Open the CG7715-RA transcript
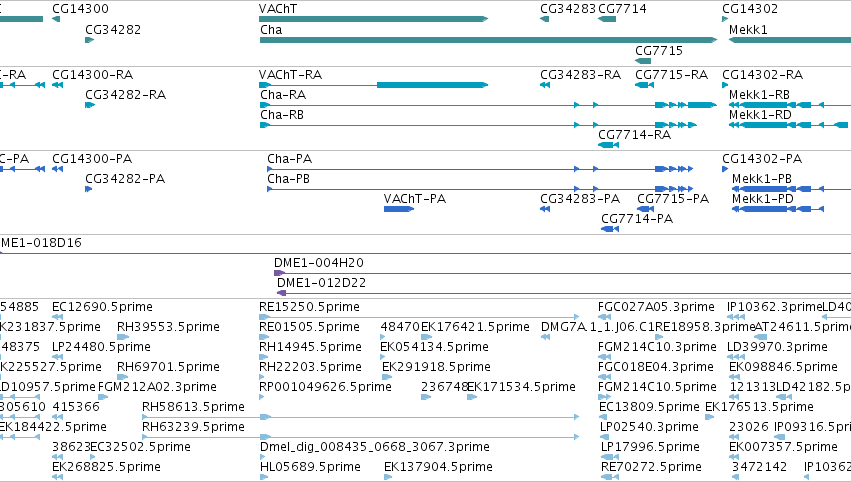Viewport: 851px width, 482px height. pos(671,74)
